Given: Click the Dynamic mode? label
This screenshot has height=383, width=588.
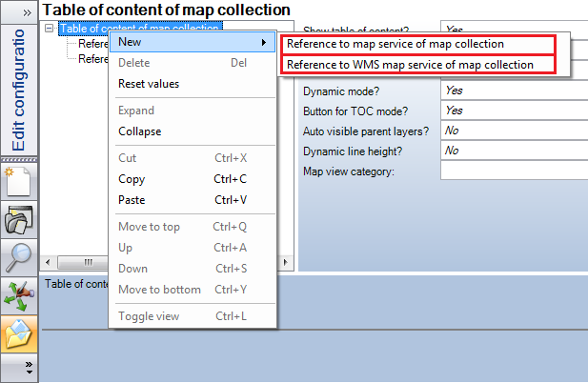Looking at the screenshot, I should click(x=341, y=91).
